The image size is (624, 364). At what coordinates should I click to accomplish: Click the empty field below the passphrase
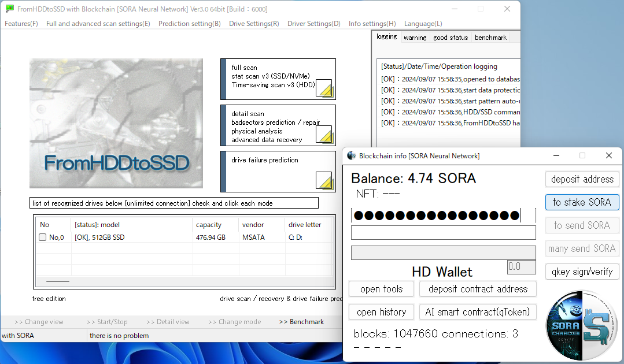[444, 232]
